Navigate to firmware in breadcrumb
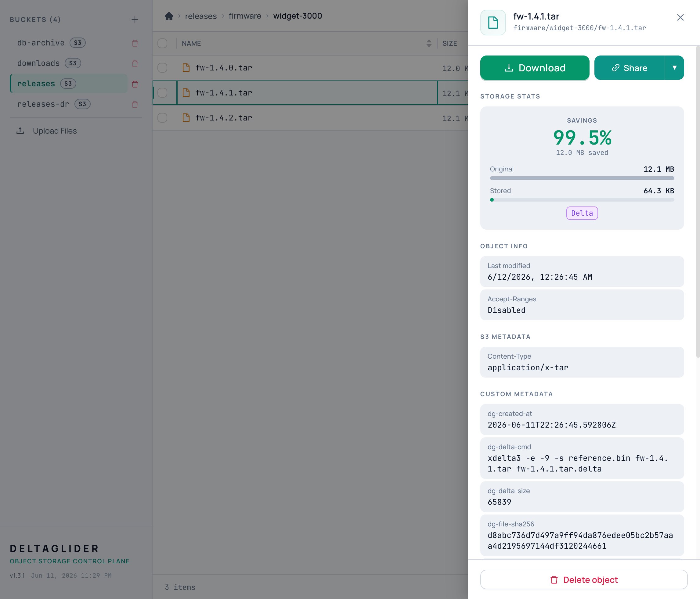Viewport: 700px width, 599px height. (x=245, y=16)
